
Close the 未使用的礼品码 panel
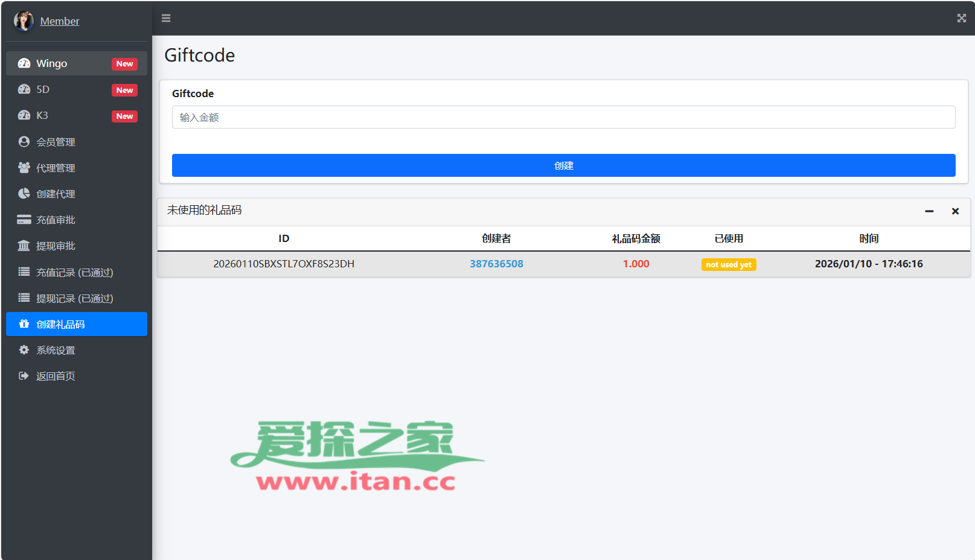(x=955, y=211)
